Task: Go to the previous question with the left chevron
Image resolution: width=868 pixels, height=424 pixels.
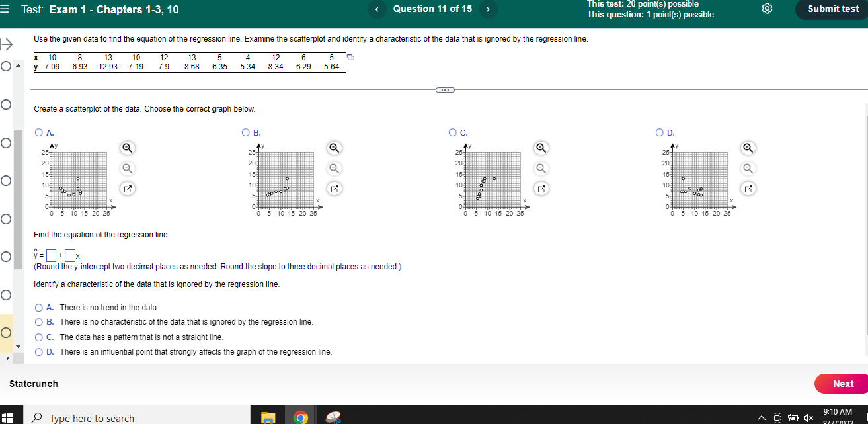Action: point(376,9)
